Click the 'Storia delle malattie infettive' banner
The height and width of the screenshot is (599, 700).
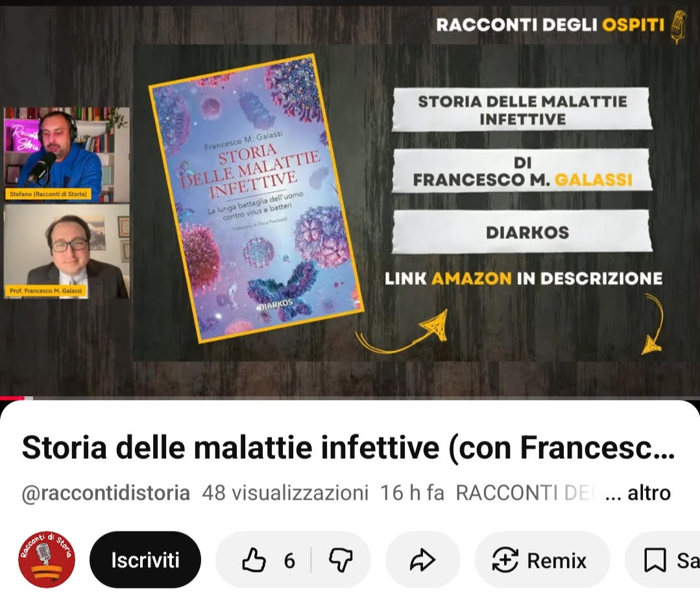522,110
